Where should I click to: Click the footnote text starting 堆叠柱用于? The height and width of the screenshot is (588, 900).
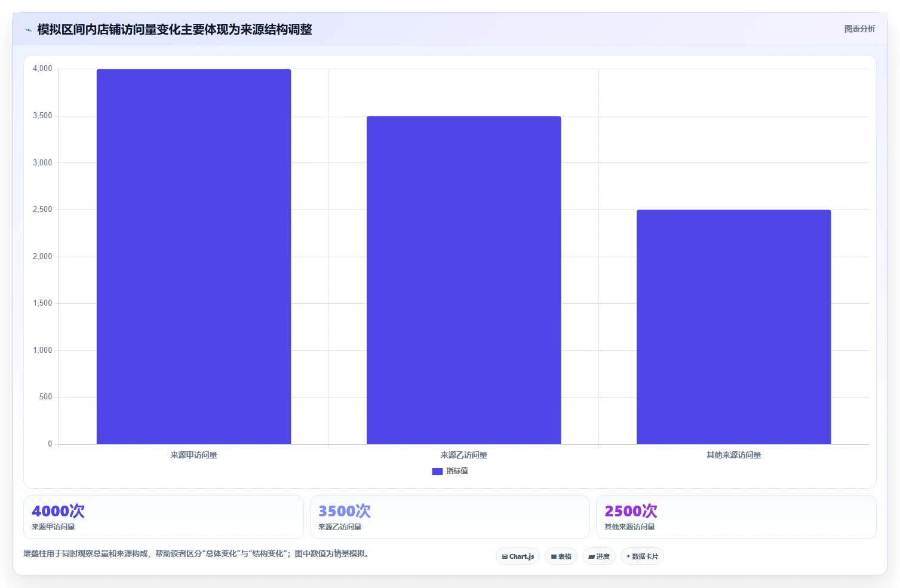[x=198, y=554]
